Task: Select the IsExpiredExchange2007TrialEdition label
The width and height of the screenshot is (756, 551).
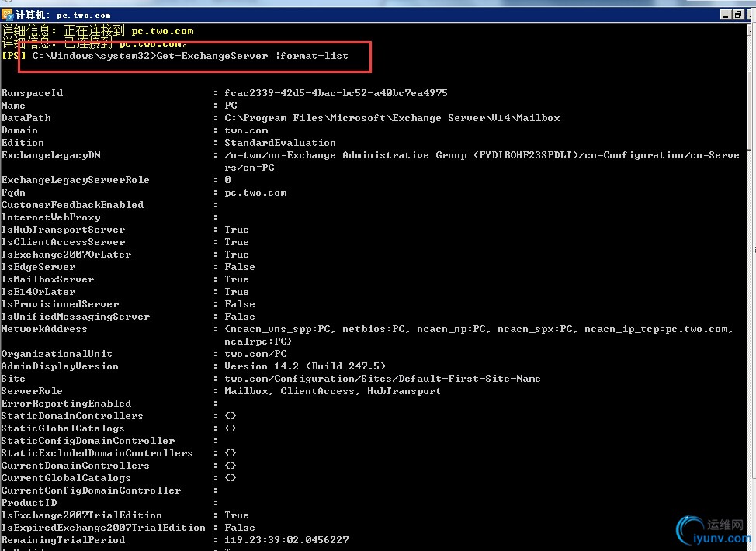Action: coord(103,528)
